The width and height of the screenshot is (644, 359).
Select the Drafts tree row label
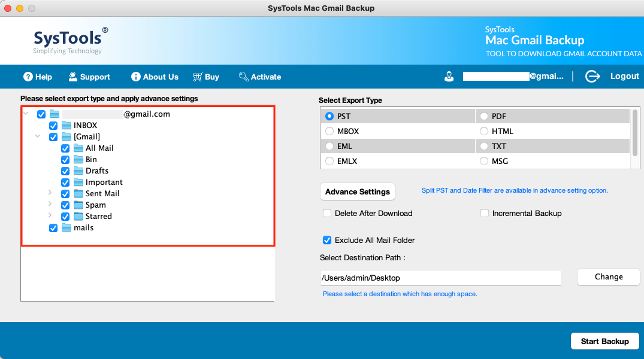[97, 171]
